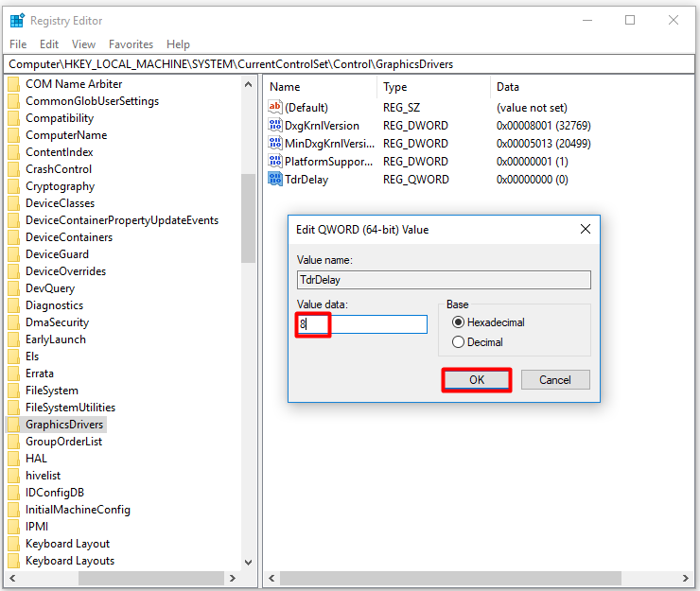Click the Cryptography folder icon
Screen dimensions: 700x591
tap(14, 186)
